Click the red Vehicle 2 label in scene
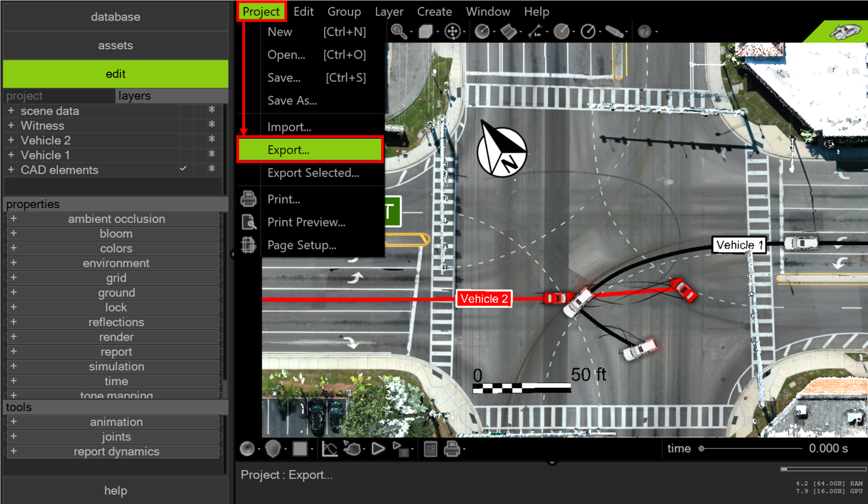This screenshot has width=868, height=504. click(484, 299)
